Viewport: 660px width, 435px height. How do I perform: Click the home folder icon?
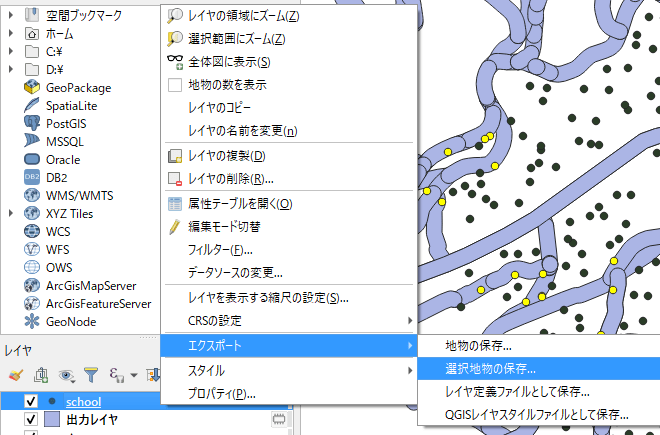point(32,33)
